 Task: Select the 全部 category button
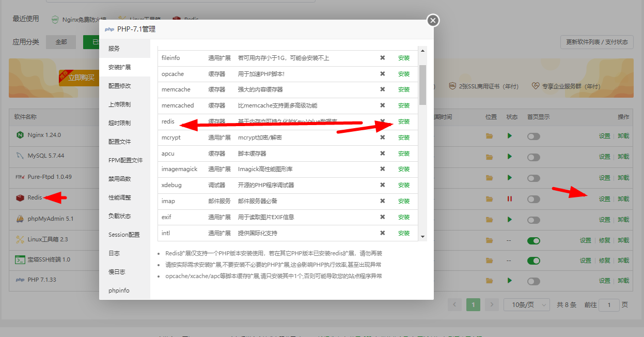click(61, 42)
